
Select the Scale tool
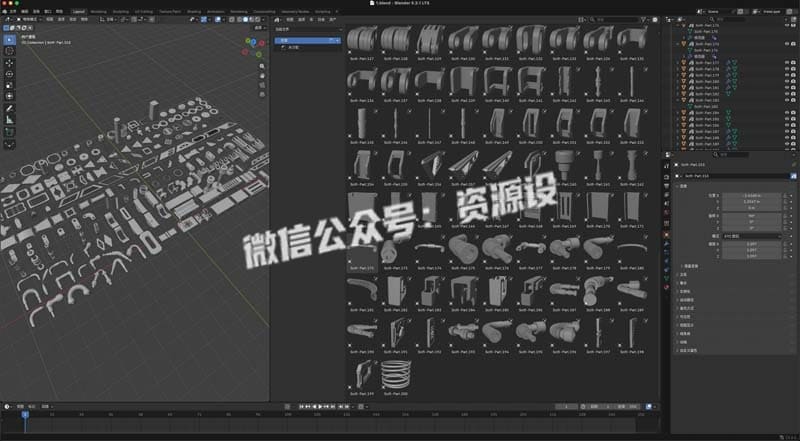(x=10, y=85)
